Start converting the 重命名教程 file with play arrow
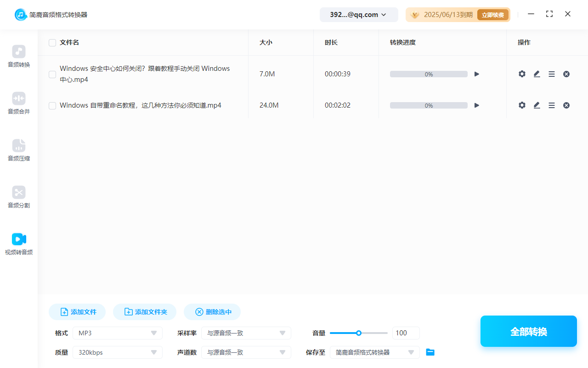The image size is (588, 368). [477, 105]
